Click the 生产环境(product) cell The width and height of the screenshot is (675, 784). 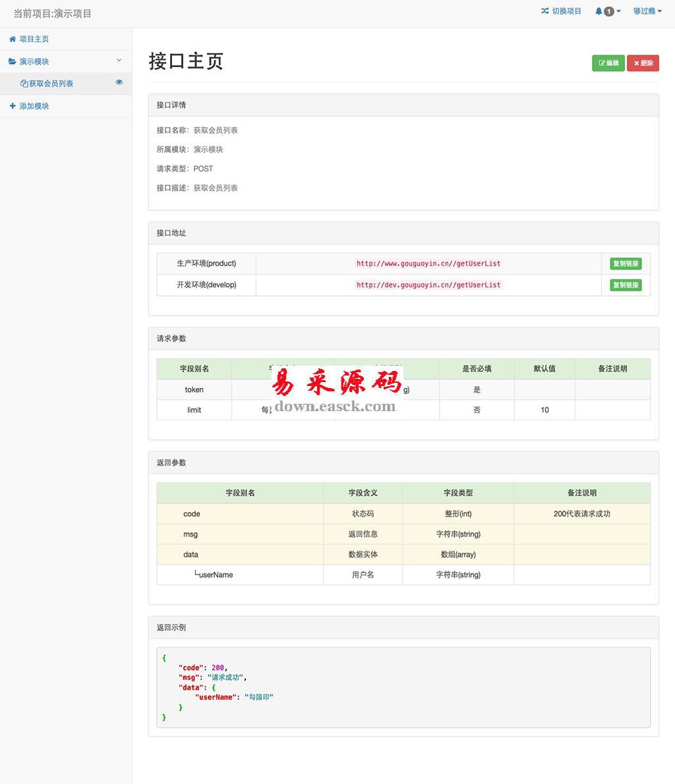click(206, 264)
